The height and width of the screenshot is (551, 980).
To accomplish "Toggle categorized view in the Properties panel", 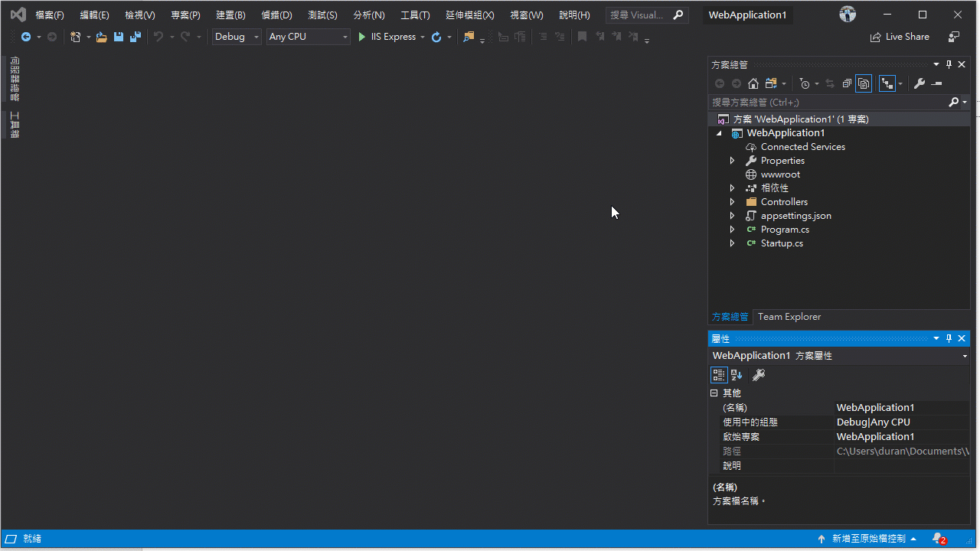I will (x=719, y=374).
